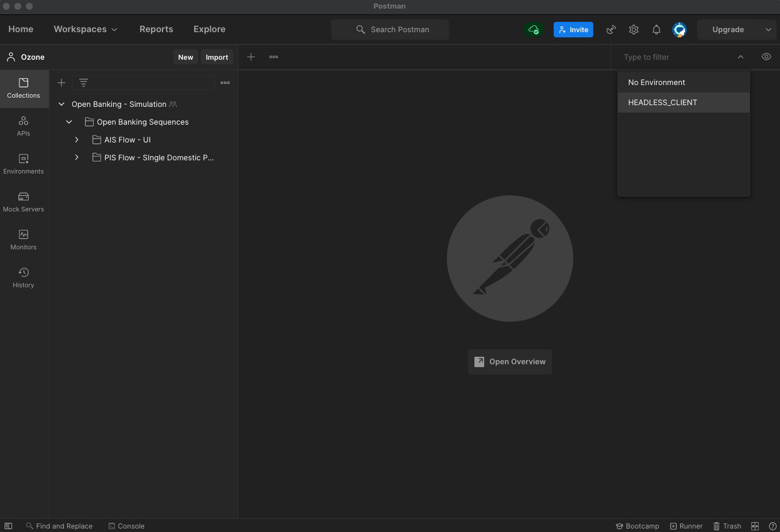The width and height of the screenshot is (780, 532).
Task: Open the APIs sidebar panel
Action: 24,126
